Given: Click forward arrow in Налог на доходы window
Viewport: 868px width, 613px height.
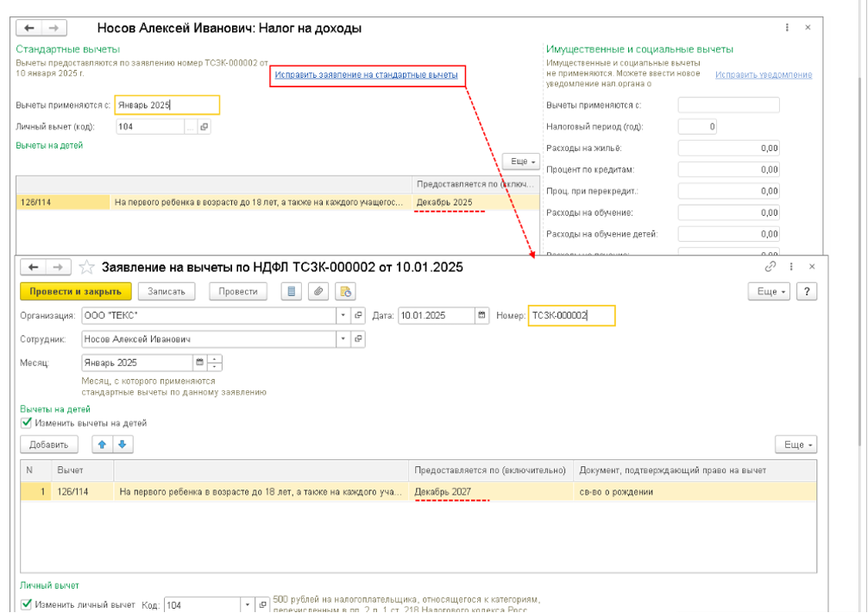Looking at the screenshot, I should point(53,28).
